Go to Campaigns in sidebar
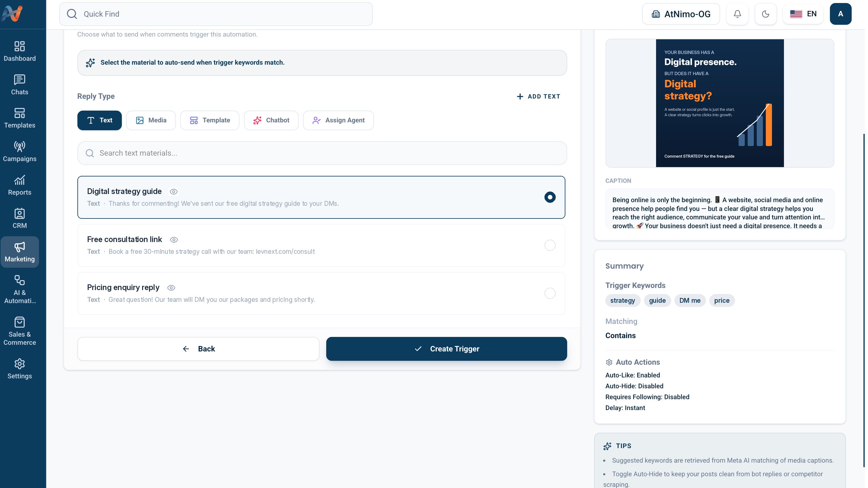The width and height of the screenshot is (868, 488). [x=20, y=152]
